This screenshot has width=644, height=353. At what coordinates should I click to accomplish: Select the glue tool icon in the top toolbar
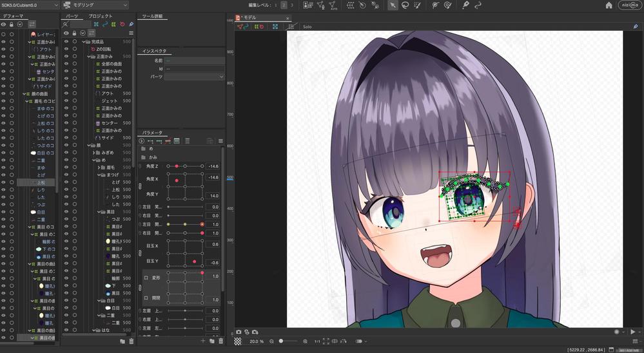[375, 5]
